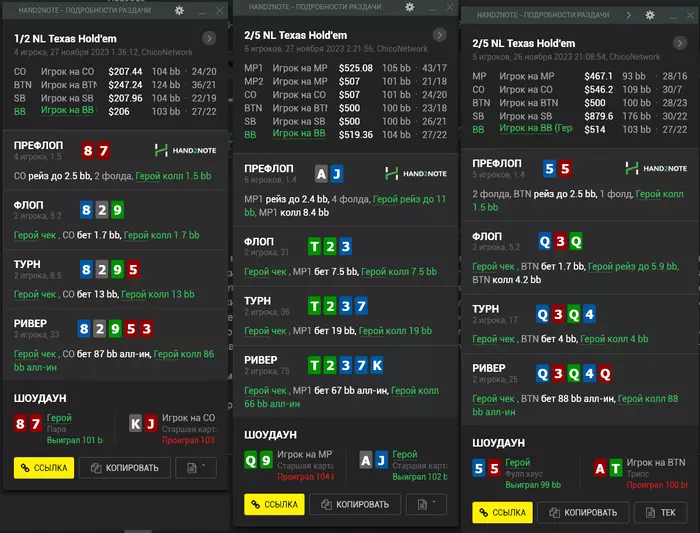
Task: Click red 5 hole card in right preflop
Action: point(565,169)
